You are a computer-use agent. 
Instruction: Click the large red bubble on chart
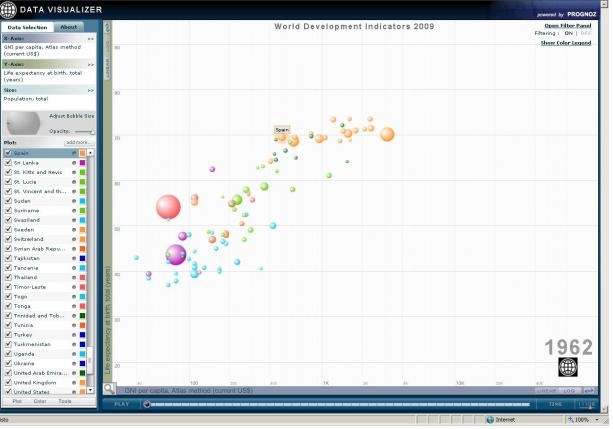[168, 207]
